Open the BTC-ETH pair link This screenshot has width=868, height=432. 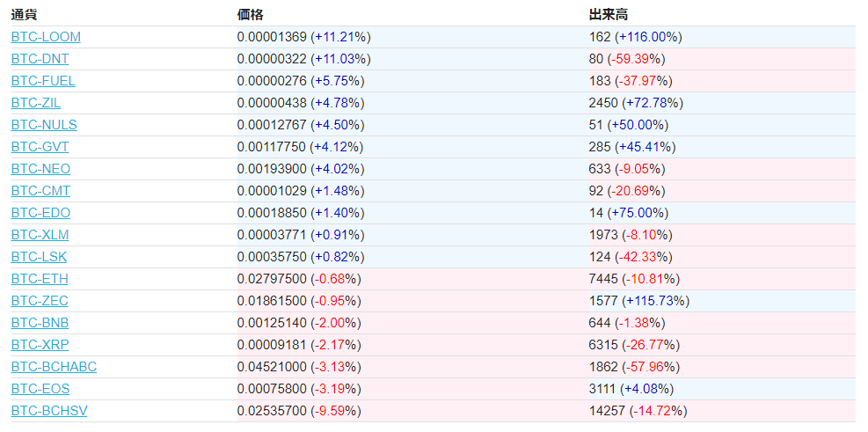tap(40, 279)
